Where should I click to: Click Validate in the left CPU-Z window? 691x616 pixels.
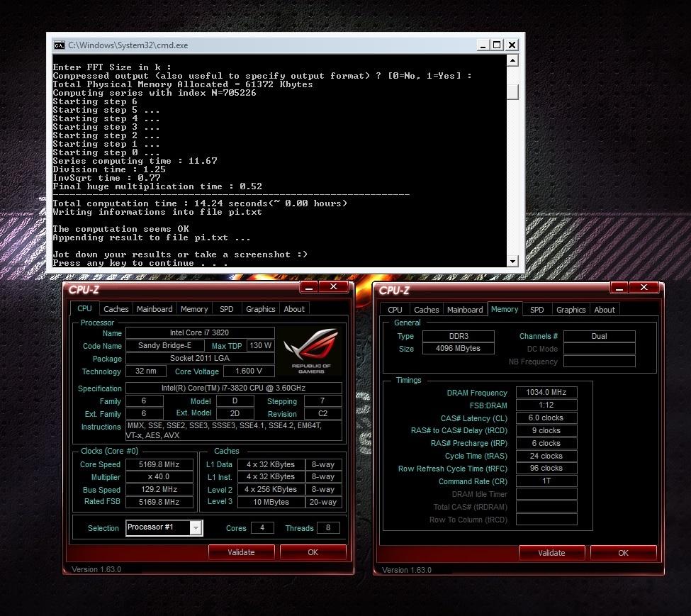point(242,552)
